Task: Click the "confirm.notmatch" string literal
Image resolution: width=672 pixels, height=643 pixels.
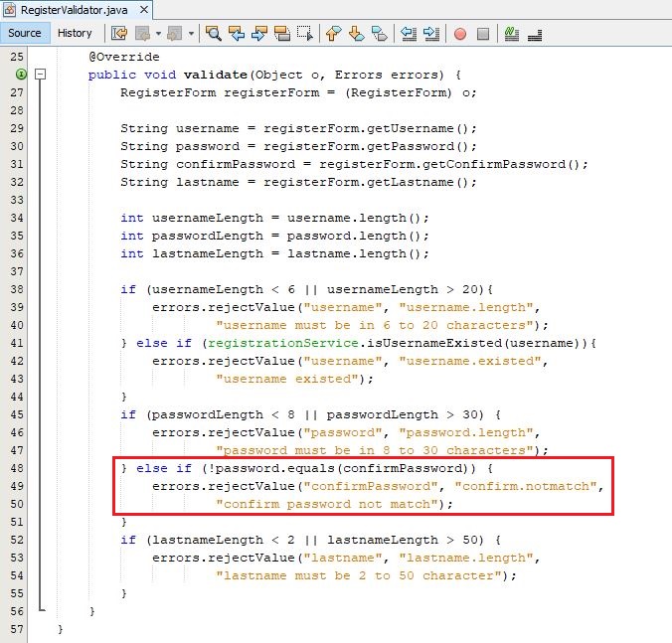Action: (526, 486)
